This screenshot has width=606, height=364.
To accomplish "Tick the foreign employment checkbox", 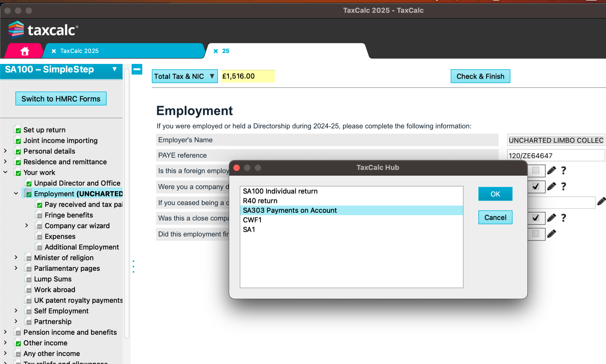I will (536, 170).
